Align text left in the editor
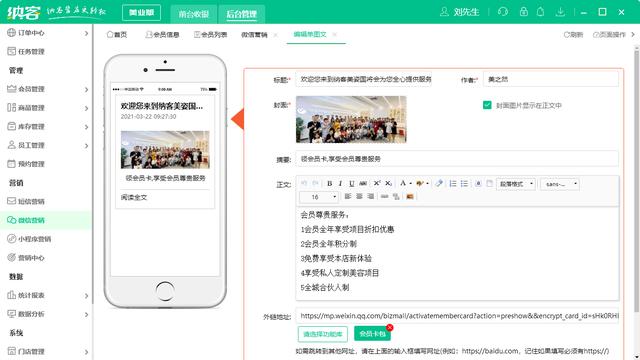Image resolution: width=640 pixels, height=360 pixels. click(348, 197)
